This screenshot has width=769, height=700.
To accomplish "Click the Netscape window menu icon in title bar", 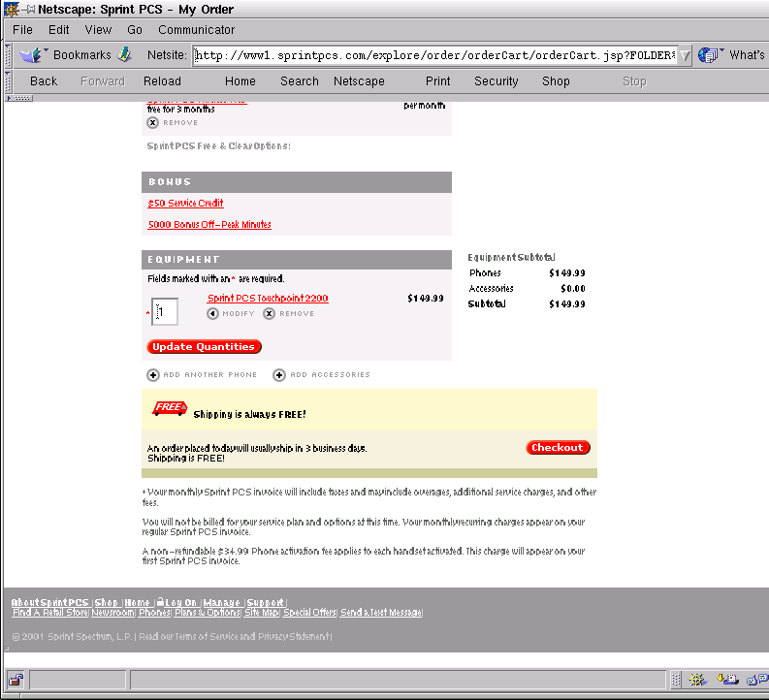I will click(x=11, y=10).
